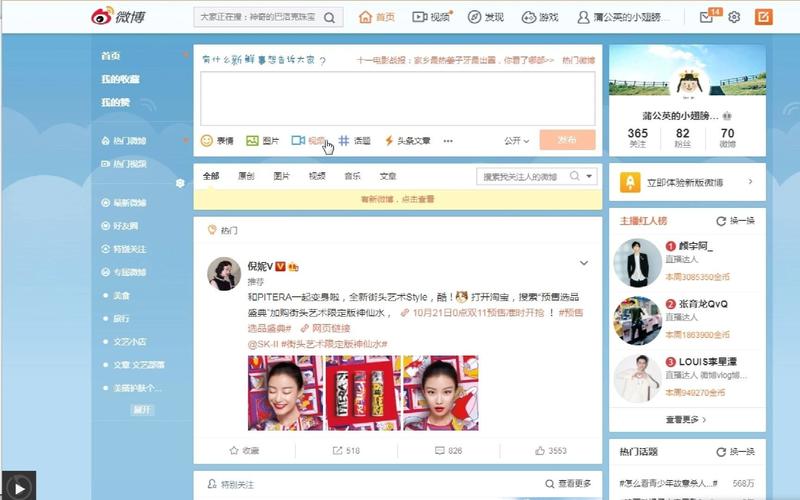Click the 网页链接 link in the post
The height and width of the screenshot is (500, 800).
coord(325,328)
